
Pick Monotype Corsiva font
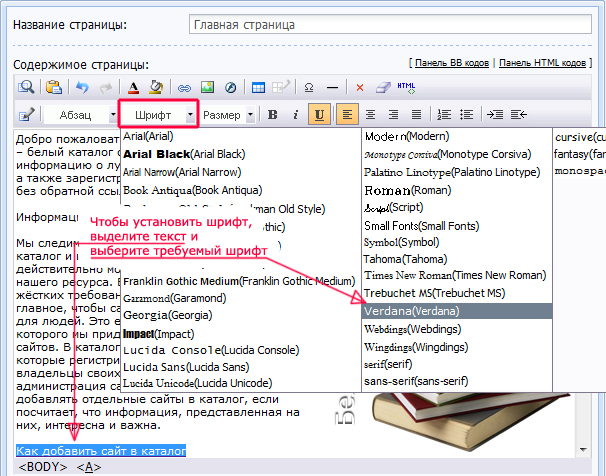[448, 155]
